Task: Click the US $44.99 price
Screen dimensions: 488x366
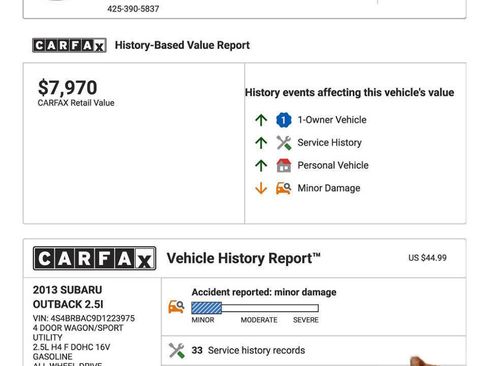Action: click(427, 258)
